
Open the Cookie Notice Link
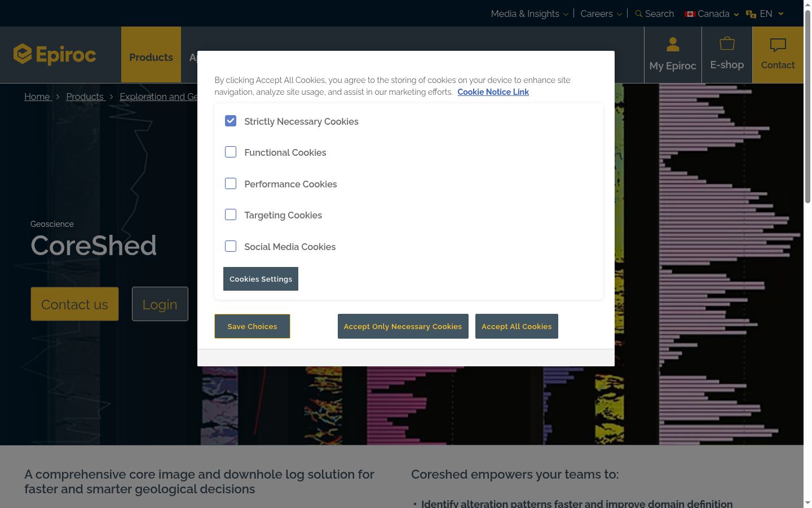(x=493, y=92)
